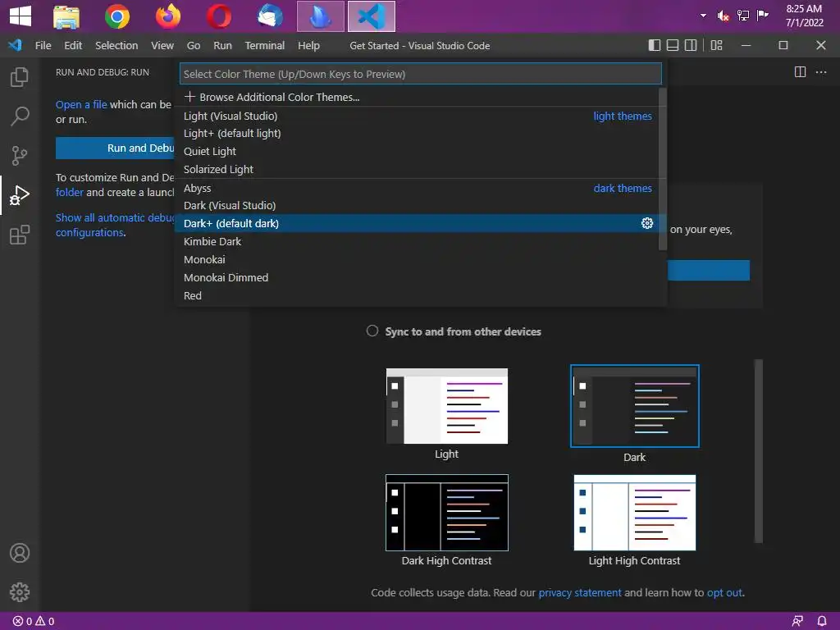Click the gear icon on Dark+ theme row
The image size is (840, 630).
point(647,223)
